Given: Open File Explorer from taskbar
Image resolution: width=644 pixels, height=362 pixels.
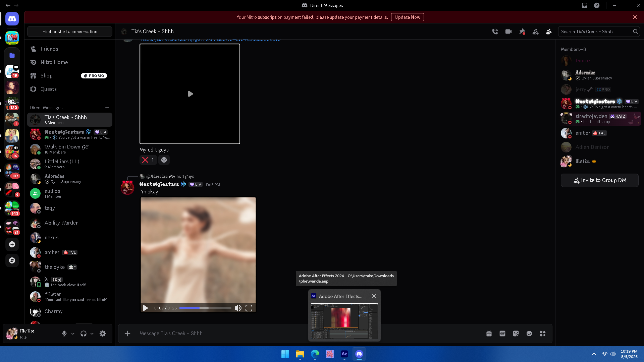Looking at the screenshot, I should click(x=300, y=354).
